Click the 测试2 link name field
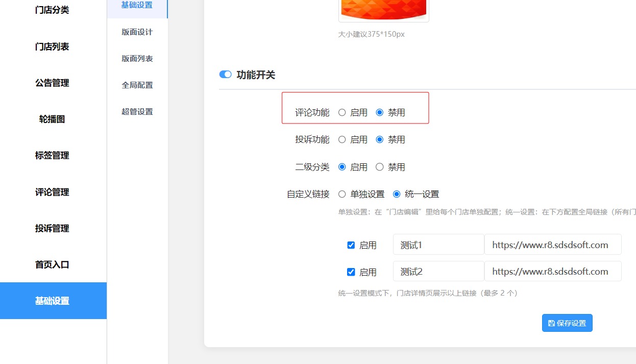Image resolution: width=636 pixels, height=364 pixels. tap(438, 271)
